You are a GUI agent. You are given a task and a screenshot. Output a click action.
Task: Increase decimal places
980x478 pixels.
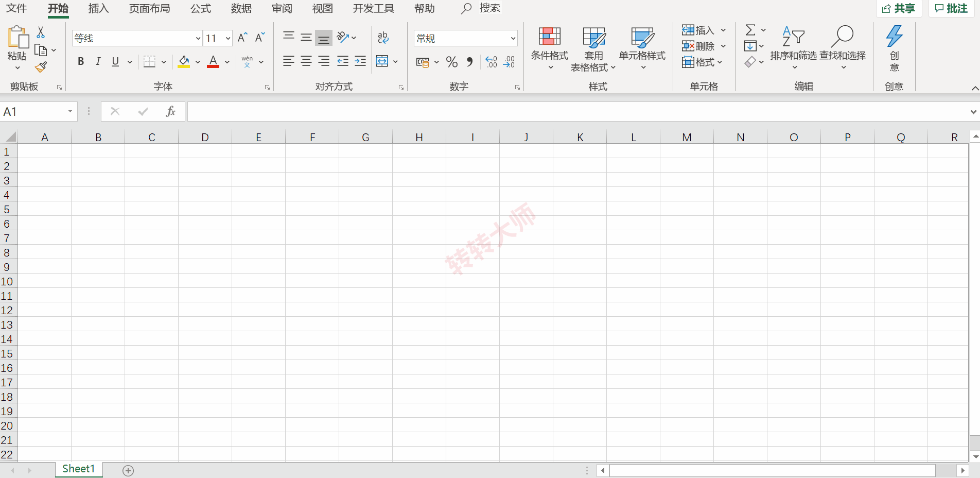tap(492, 62)
